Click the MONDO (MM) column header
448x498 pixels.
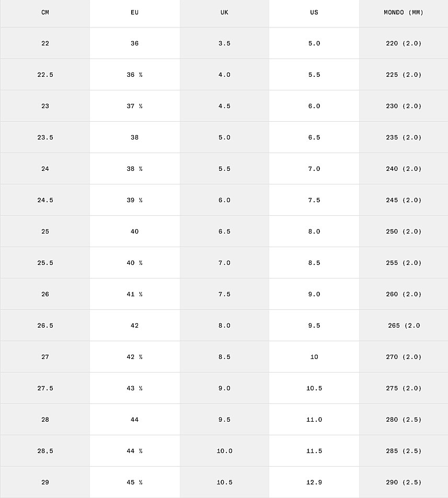(404, 13)
